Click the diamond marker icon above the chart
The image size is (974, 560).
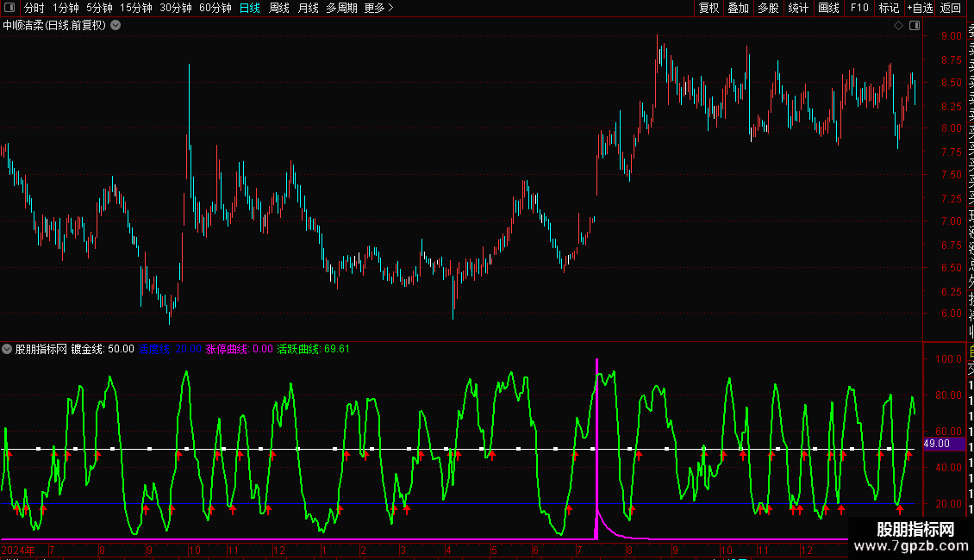click(x=898, y=26)
